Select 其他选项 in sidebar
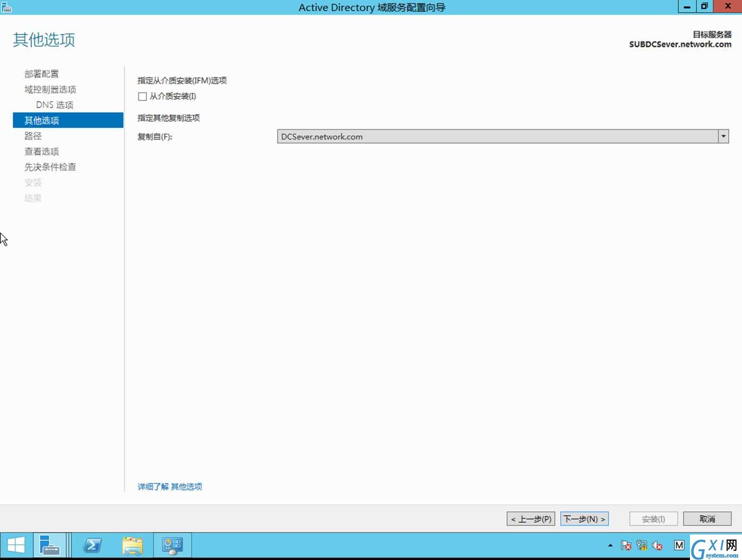Viewport: 742px width, 560px height. tap(68, 120)
